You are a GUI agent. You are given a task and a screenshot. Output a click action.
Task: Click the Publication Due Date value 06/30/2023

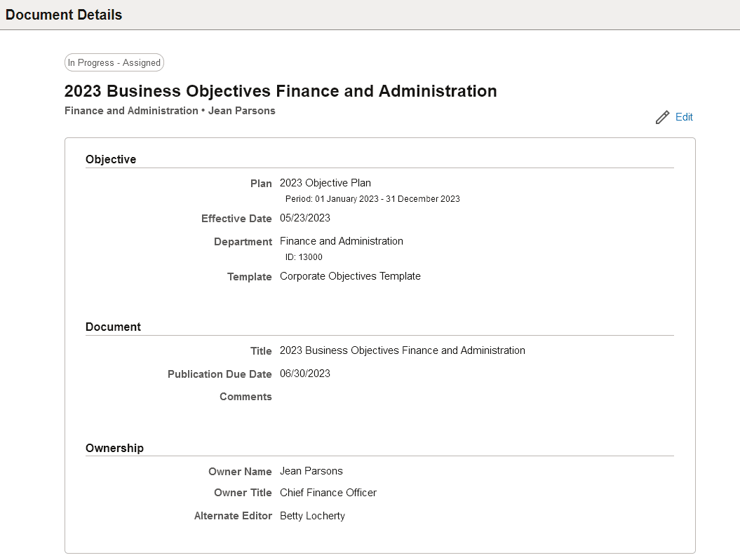click(304, 374)
